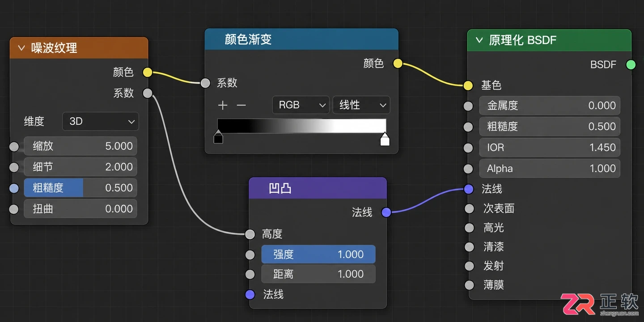Click the green BSDF output socket
644x322 pixels.
[631, 65]
